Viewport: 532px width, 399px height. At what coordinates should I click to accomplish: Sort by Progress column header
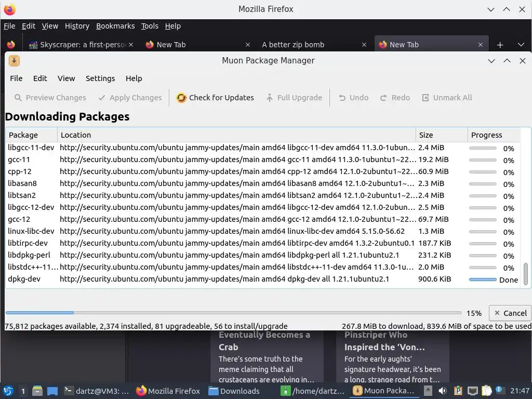click(494, 135)
